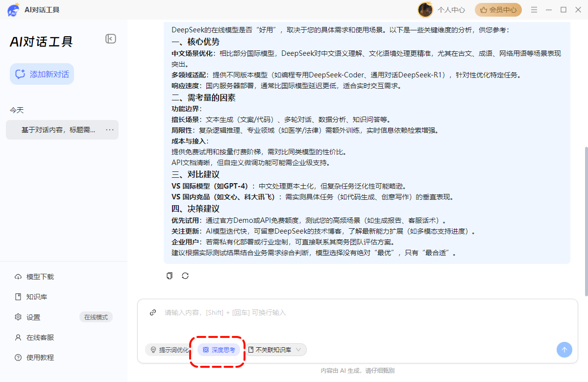Click the 使用教程 question icon
Image resolution: width=588 pixels, height=382 pixels.
18,358
